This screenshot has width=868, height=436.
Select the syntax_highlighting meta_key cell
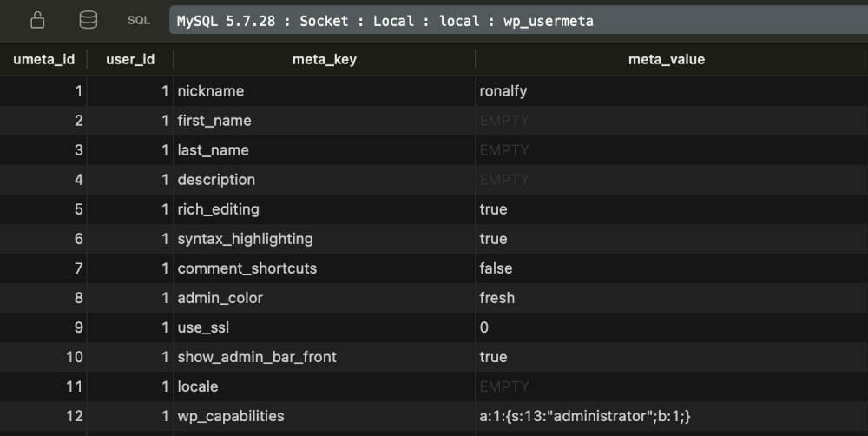click(325, 239)
